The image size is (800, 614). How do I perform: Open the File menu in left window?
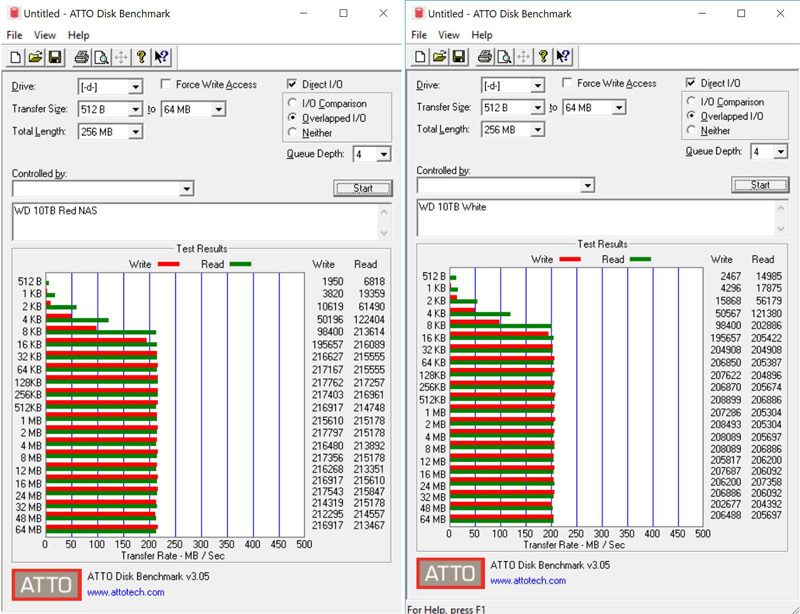[14, 35]
